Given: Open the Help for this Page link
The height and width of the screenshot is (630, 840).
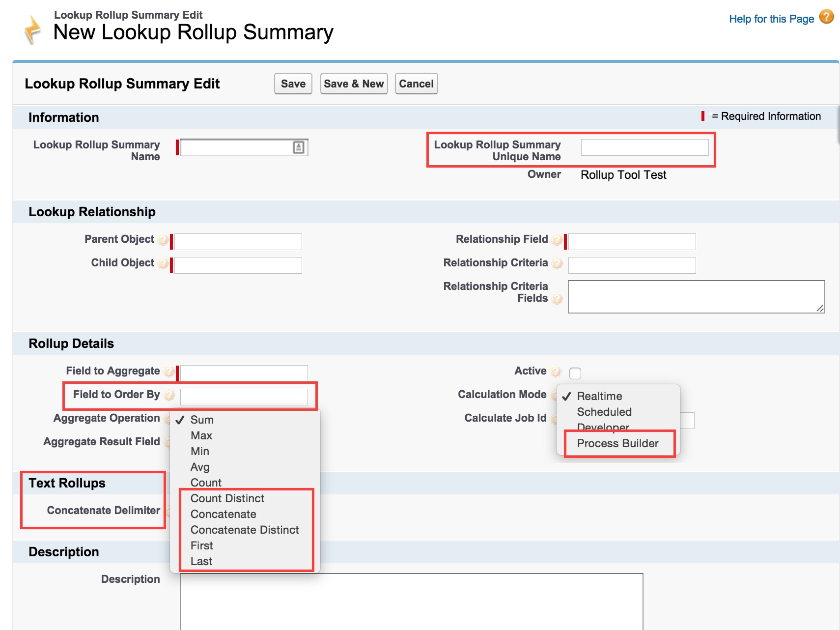Looking at the screenshot, I should coord(771,19).
